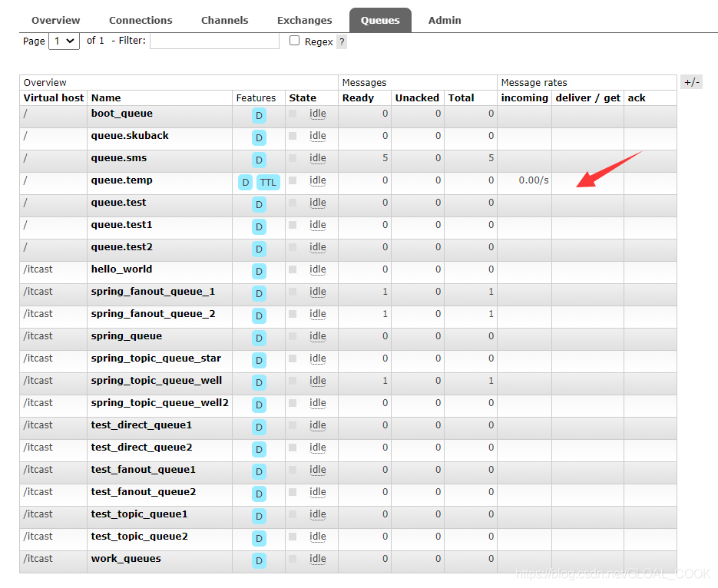Click the D durable badge of work_queues
The image size is (718, 588).
coord(260,561)
